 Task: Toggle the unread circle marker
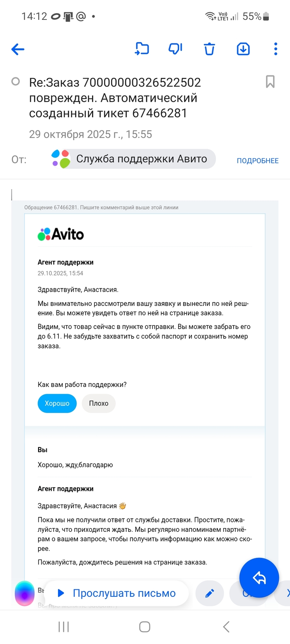coord(16,82)
